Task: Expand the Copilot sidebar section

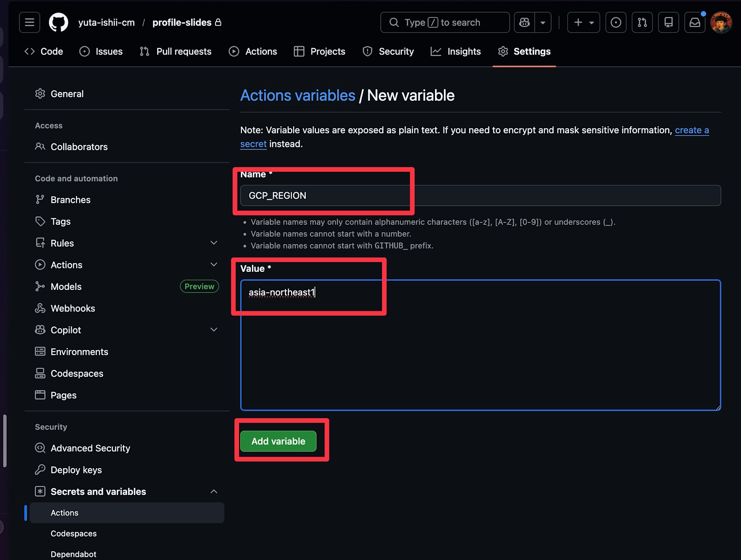Action: [213, 330]
